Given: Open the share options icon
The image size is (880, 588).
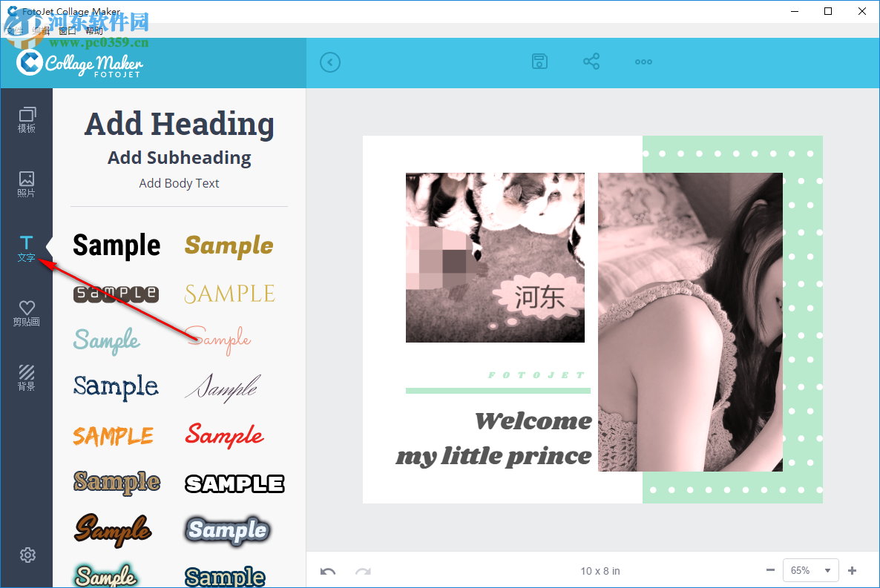Looking at the screenshot, I should 591,62.
